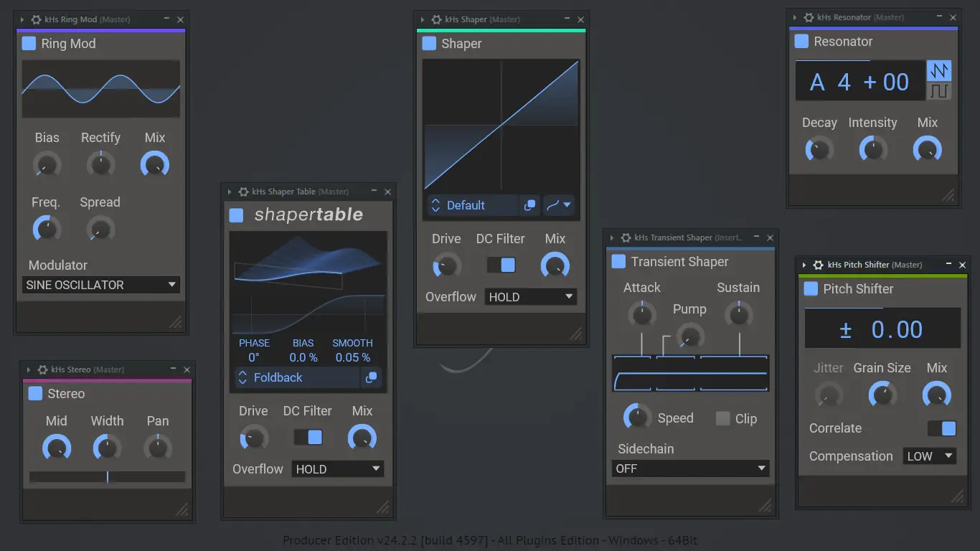Open the Shaper Overflow HOLD dropdown
Screen dimensions: 980x551
[x=531, y=297]
